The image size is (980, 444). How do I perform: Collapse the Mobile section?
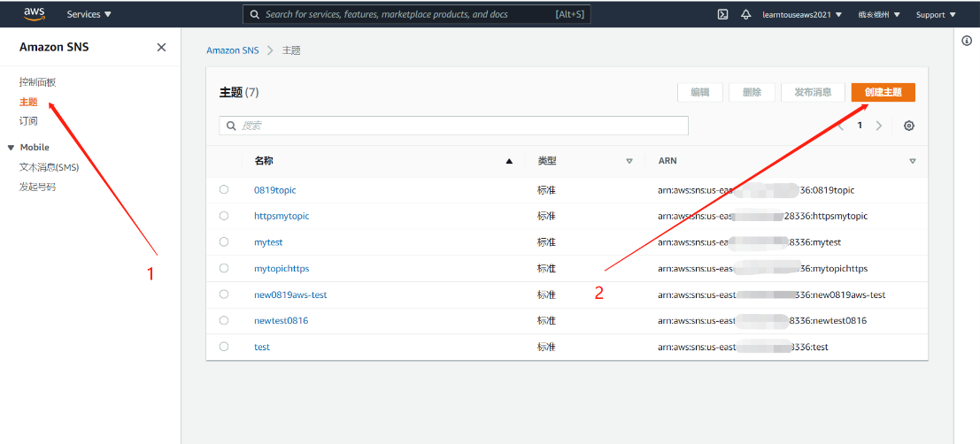point(11,148)
